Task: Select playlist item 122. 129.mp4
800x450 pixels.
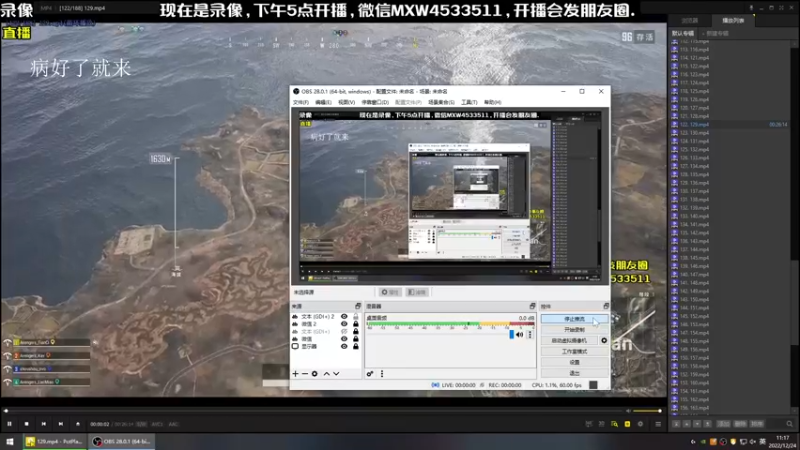Action: tap(730, 124)
